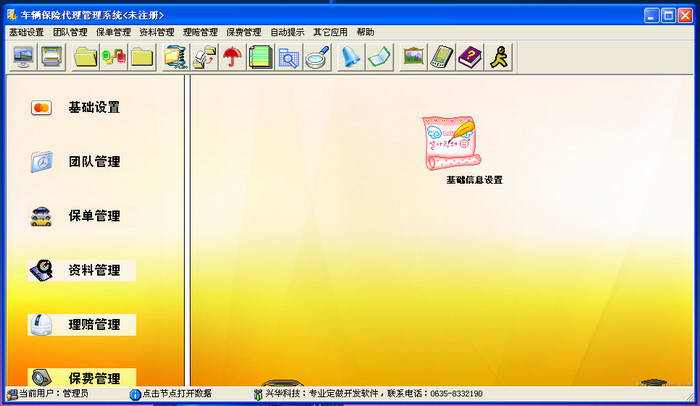Select 保单管理 label in the sidebar
700x406 pixels.
point(94,216)
